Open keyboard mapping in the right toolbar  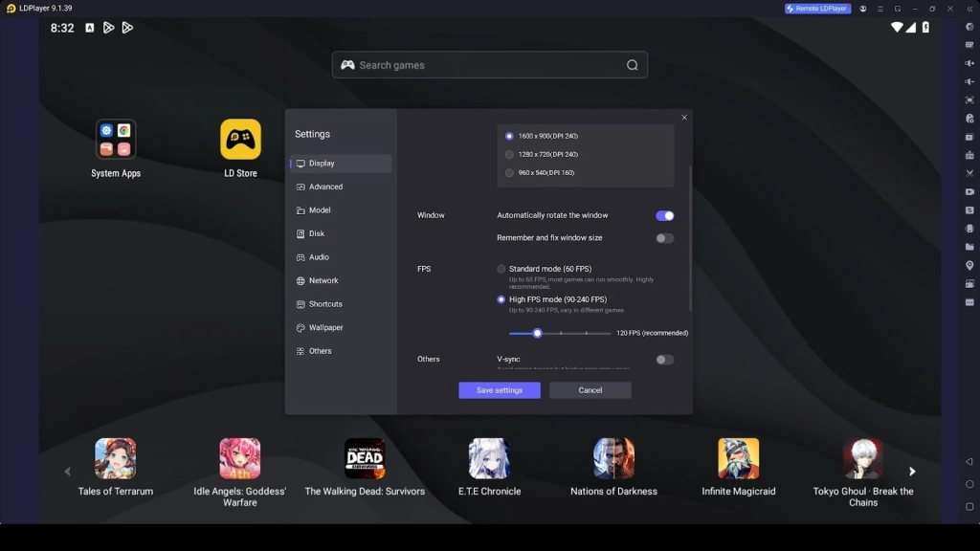(969, 45)
